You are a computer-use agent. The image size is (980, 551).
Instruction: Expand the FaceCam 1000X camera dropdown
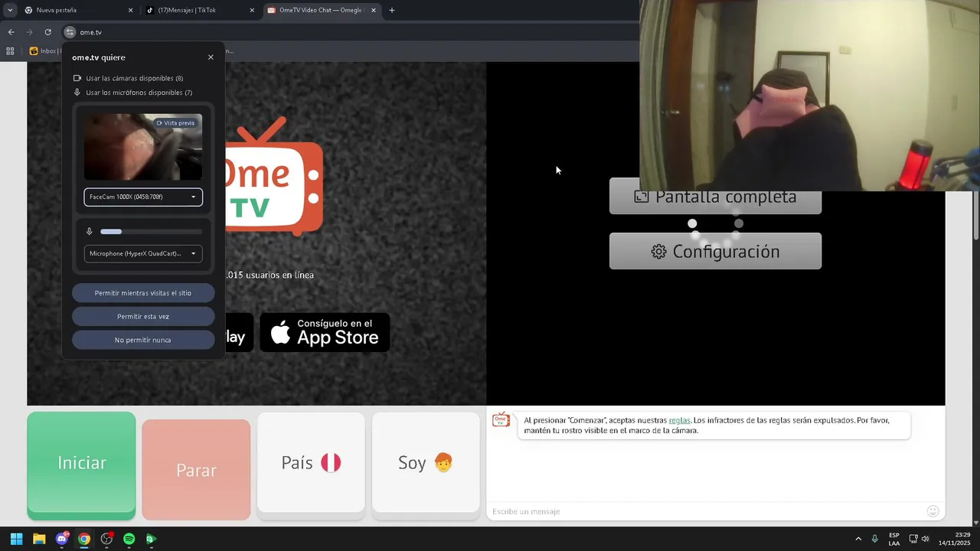click(143, 197)
